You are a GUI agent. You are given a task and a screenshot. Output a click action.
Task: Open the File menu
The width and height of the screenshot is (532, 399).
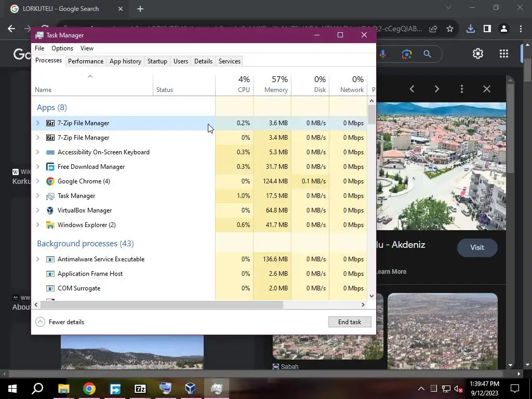(x=39, y=48)
